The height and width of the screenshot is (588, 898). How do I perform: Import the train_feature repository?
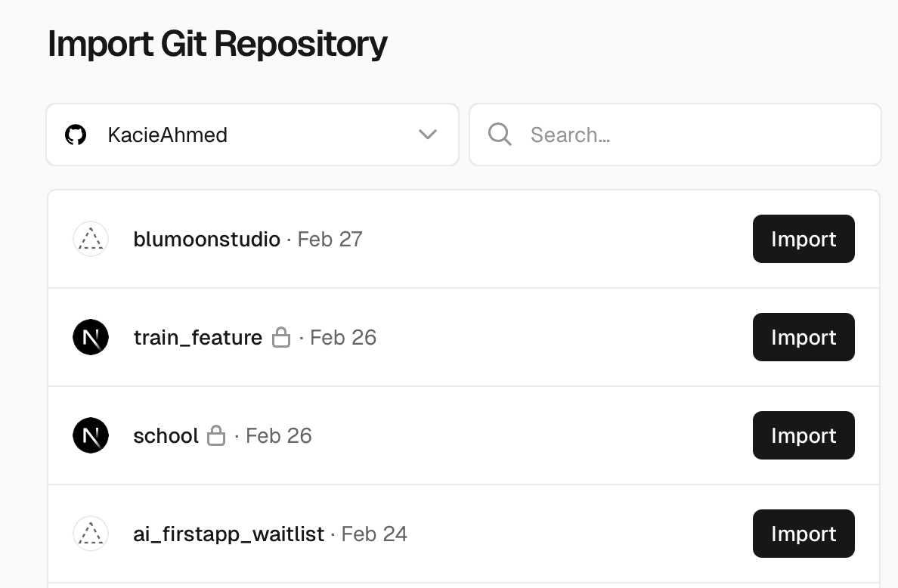(804, 337)
